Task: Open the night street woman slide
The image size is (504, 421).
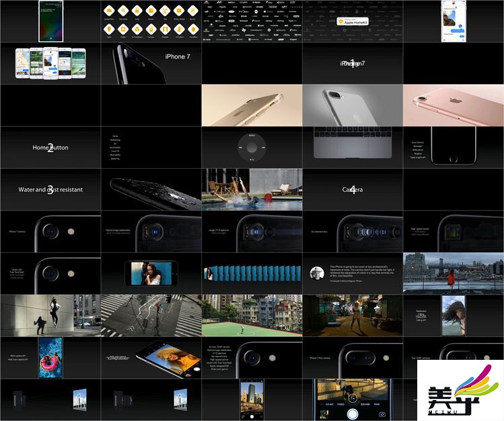Action: [353, 315]
